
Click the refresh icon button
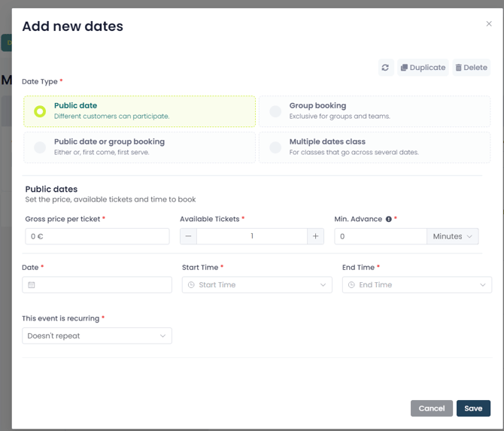pos(385,68)
